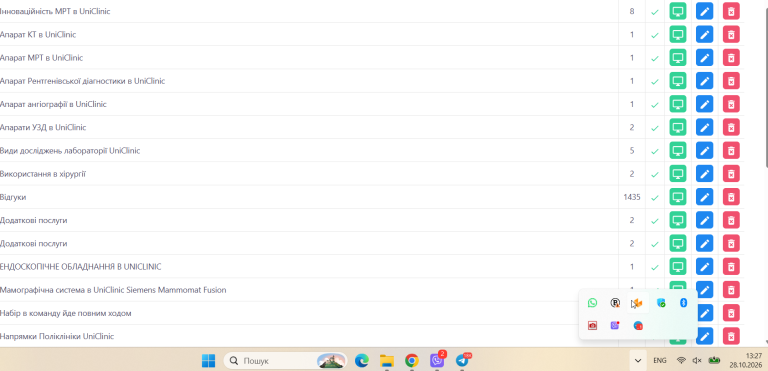The height and width of the screenshot is (371, 768).
Task: Delete 'Види досліджень лабораторії UniClinic' entry
Action: [731, 150]
